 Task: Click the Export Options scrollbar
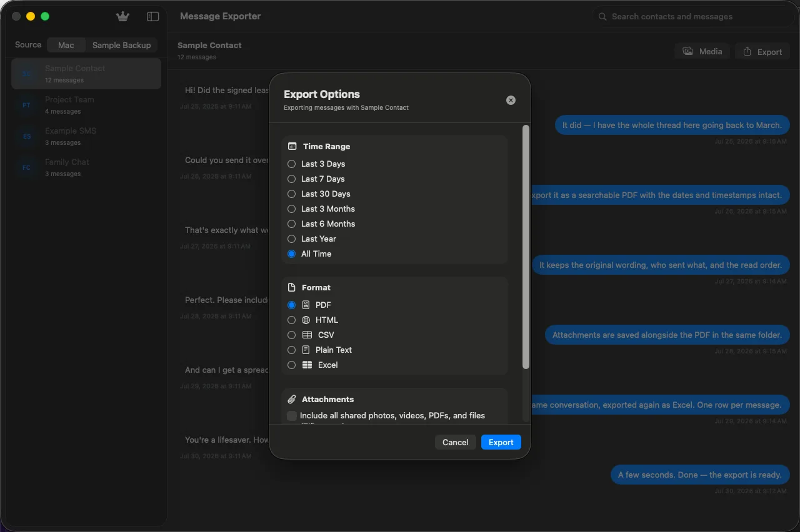(526, 247)
